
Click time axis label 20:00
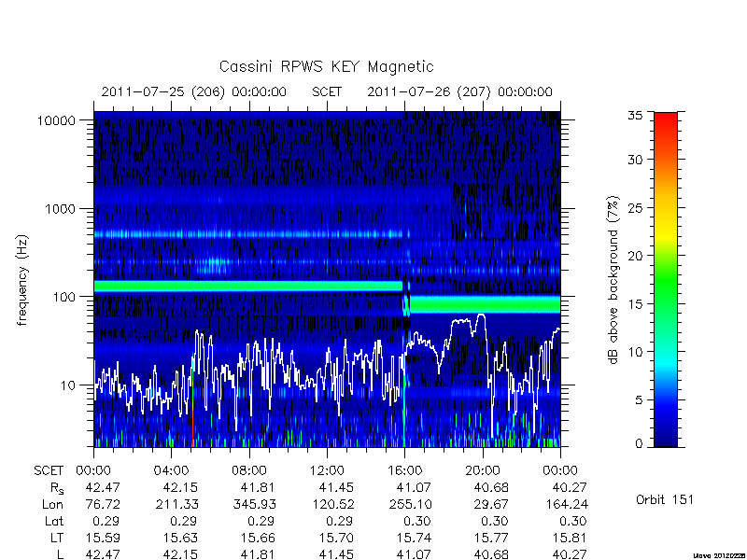click(x=483, y=471)
